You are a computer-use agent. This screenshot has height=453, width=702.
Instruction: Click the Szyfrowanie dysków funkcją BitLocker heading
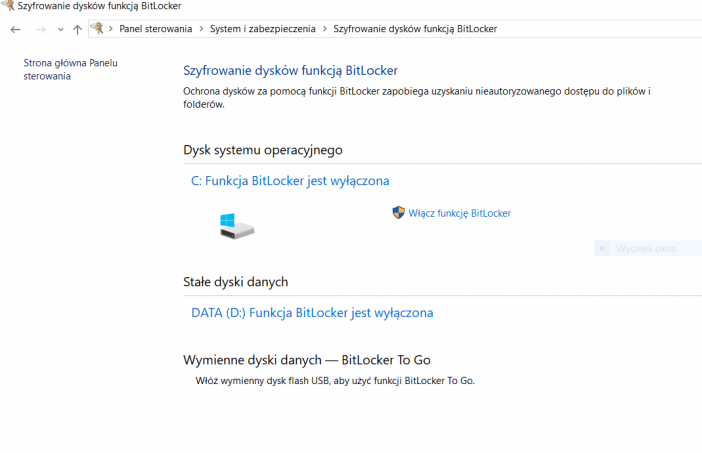point(290,71)
